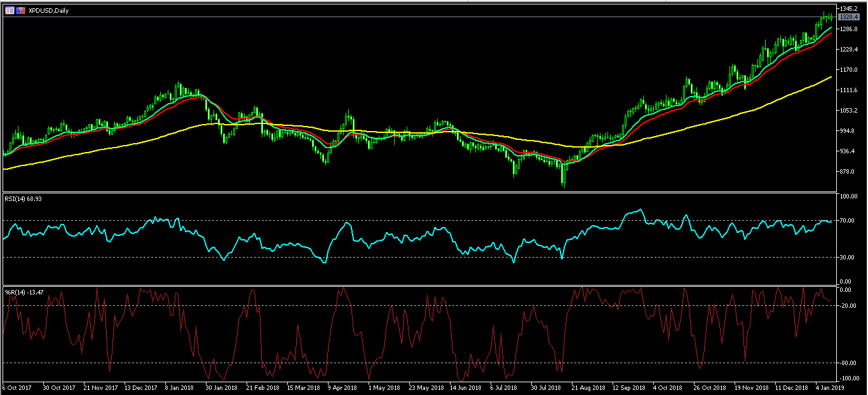This screenshot has width=868, height=395.
Task: Click the %R -20.00 level label
Action: point(846,306)
